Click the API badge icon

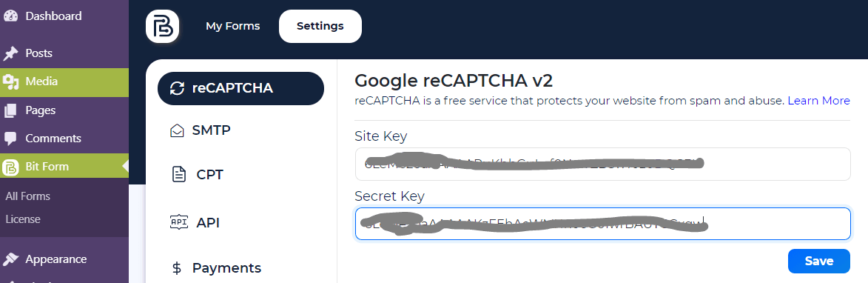point(178,222)
